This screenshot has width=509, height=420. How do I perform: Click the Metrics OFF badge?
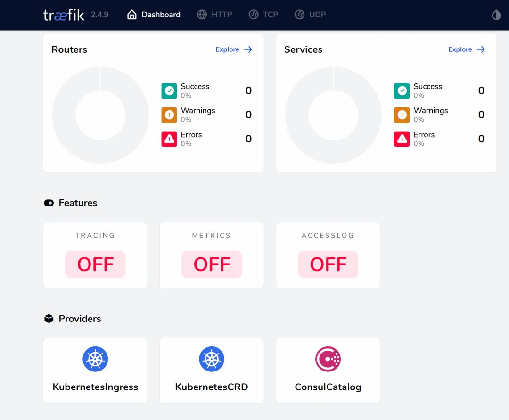212,264
